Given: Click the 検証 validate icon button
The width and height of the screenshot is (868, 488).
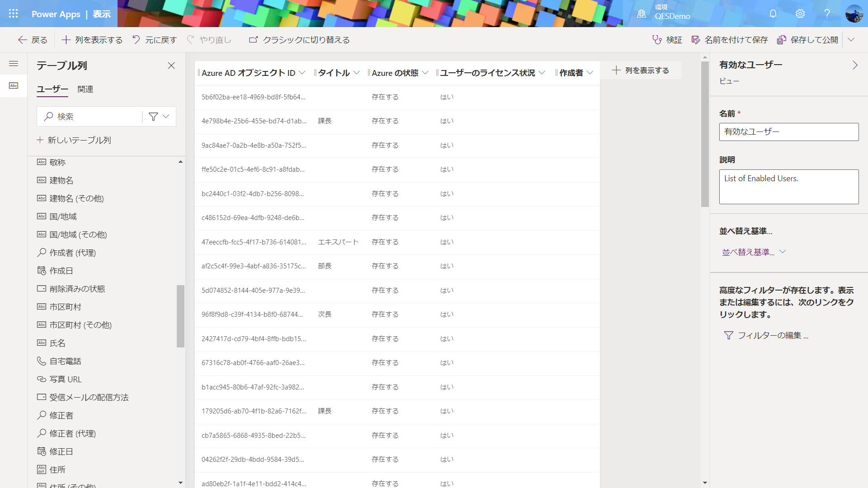Looking at the screenshot, I should 667,40.
